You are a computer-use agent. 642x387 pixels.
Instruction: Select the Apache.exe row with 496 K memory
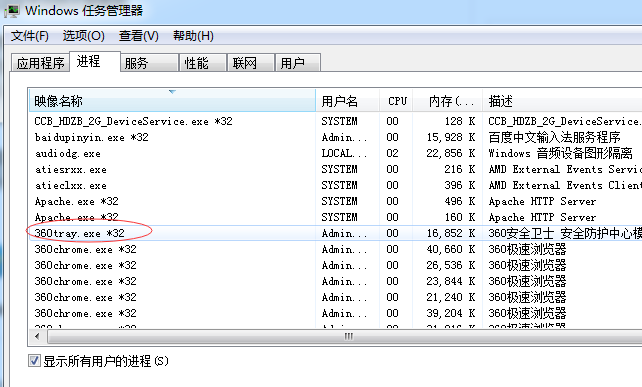tap(336, 201)
